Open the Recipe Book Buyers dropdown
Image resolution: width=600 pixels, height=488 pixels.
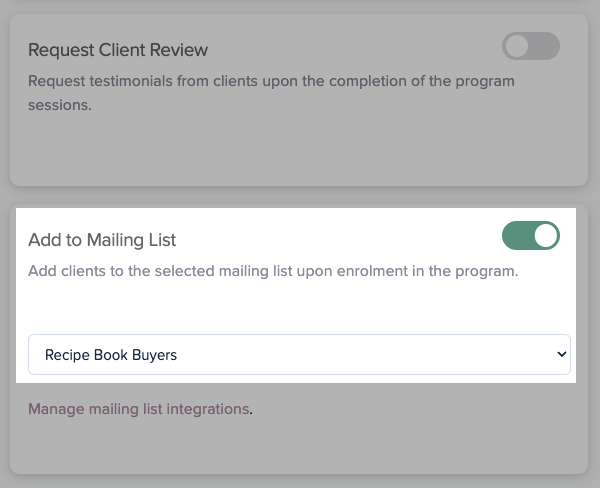[x=298, y=354]
